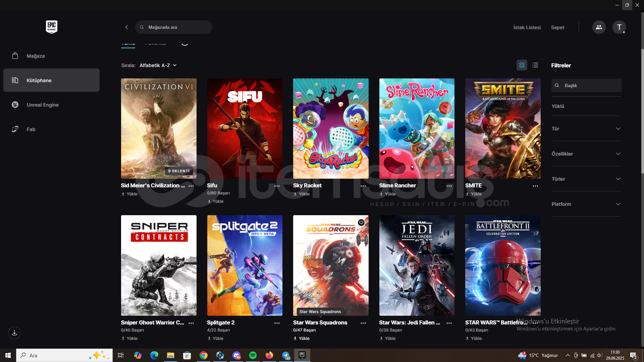Open options menu for Sifu
The height and width of the screenshot is (362, 644).
coord(277,186)
